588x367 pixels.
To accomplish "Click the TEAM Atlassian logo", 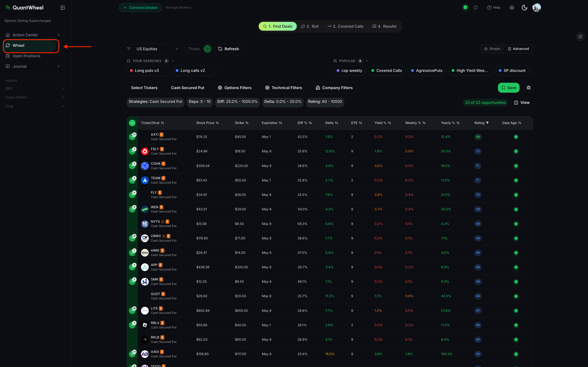I will tap(145, 180).
